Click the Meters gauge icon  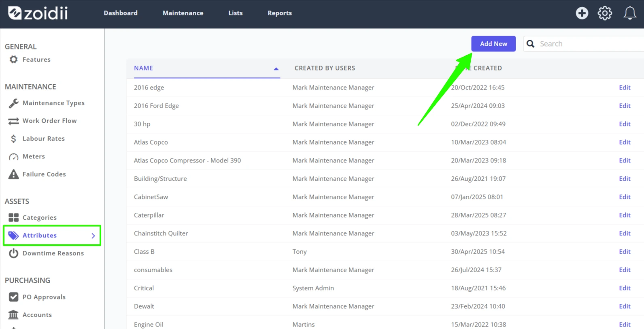point(13,156)
